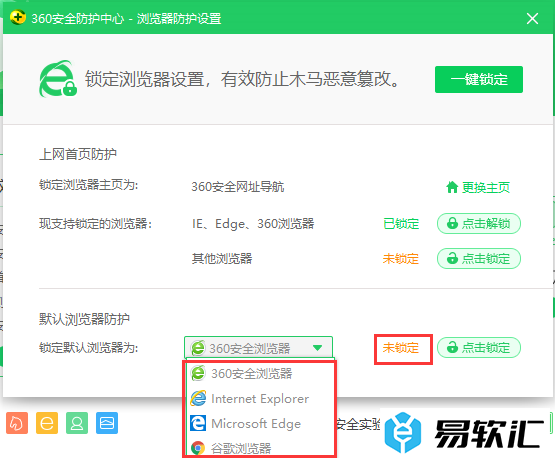Image resolution: width=555 pixels, height=458 pixels.
Task: Click the yellow e browser icon below
Action: [47, 423]
